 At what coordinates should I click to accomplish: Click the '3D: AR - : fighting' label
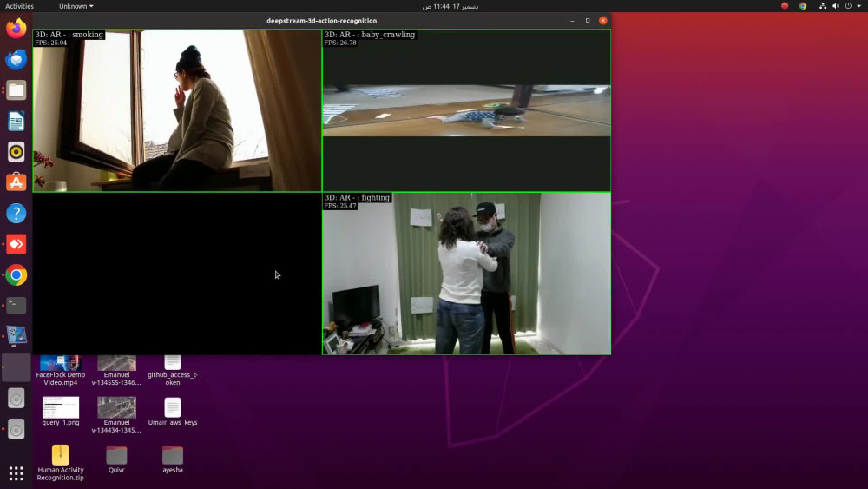357,197
